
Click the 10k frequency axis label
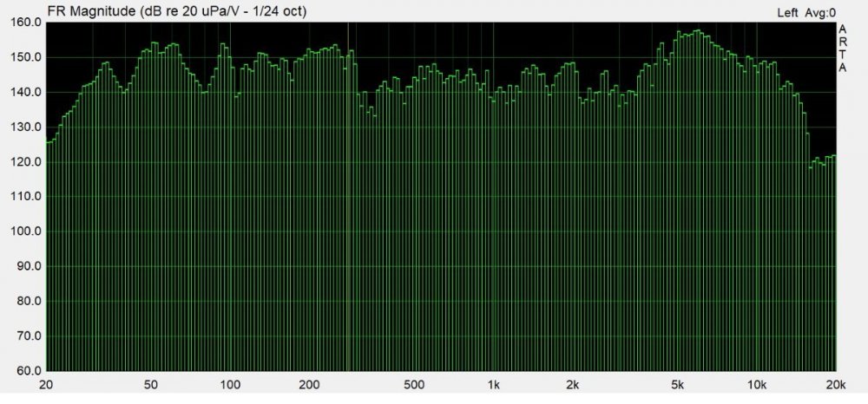click(757, 384)
